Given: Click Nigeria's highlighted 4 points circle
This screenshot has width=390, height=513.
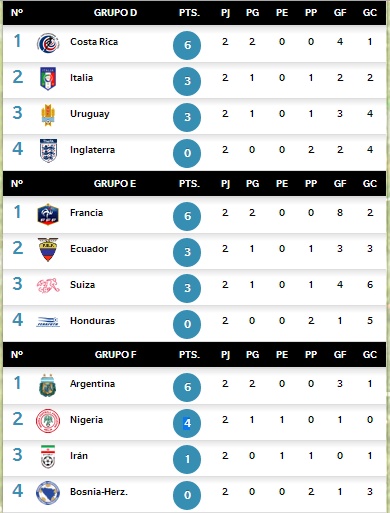Looking at the screenshot, I should 187,423.
